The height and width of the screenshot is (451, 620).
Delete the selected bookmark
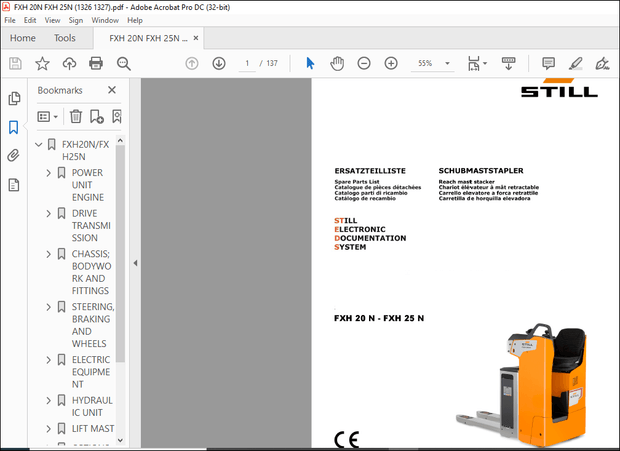[76, 117]
